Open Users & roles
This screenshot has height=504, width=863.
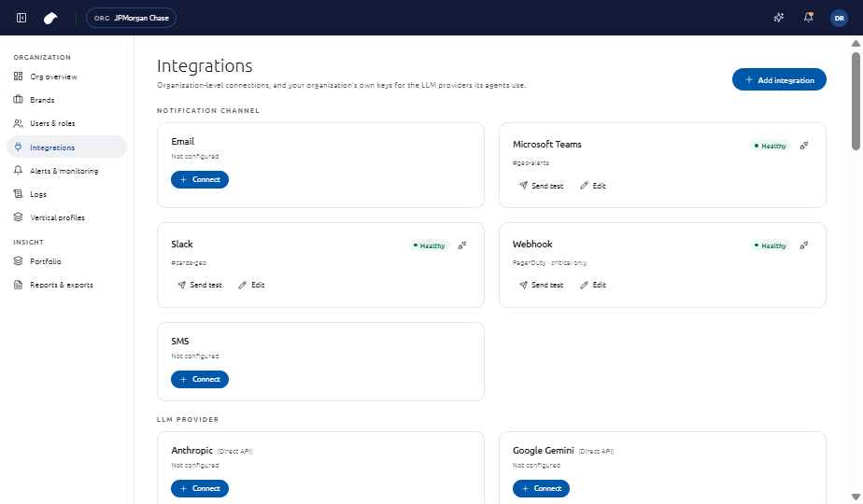pyautogui.click(x=67, y=123)
